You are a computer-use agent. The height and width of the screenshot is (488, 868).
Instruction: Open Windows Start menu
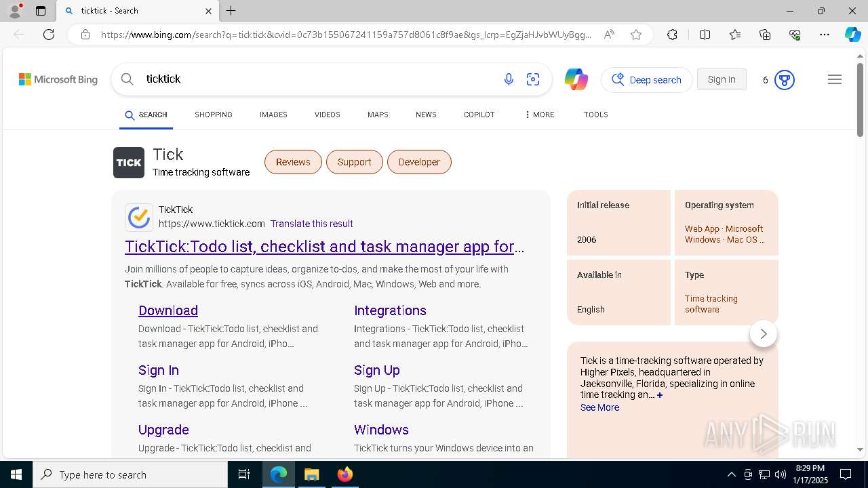point(16,474)
